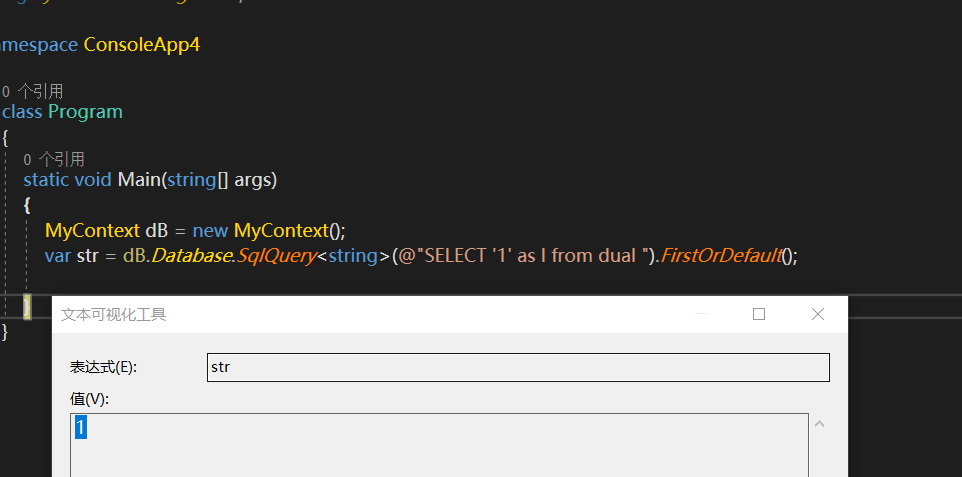This screenshot has height=477, width=962.
Task: Click the 值(V): label
Action: [x=89, y=399]
